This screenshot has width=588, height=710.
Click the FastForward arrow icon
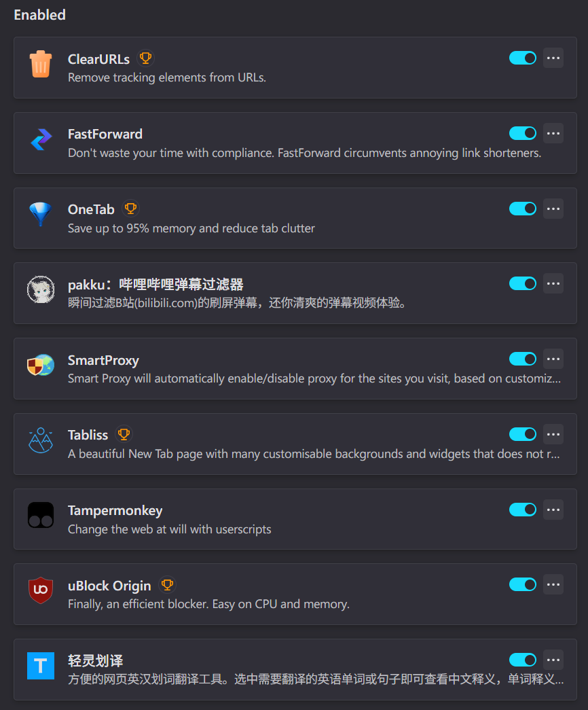pos(41,139)
